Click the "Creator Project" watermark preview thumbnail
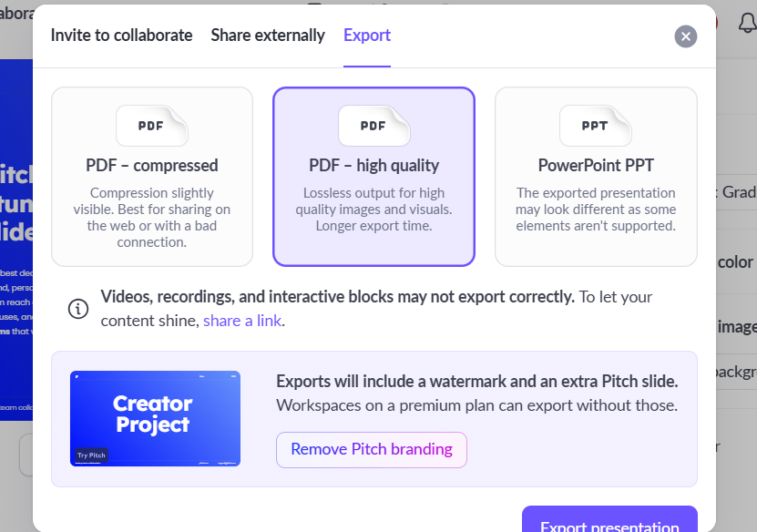This screenshot has width=757, height=532. tap(155, 418)
